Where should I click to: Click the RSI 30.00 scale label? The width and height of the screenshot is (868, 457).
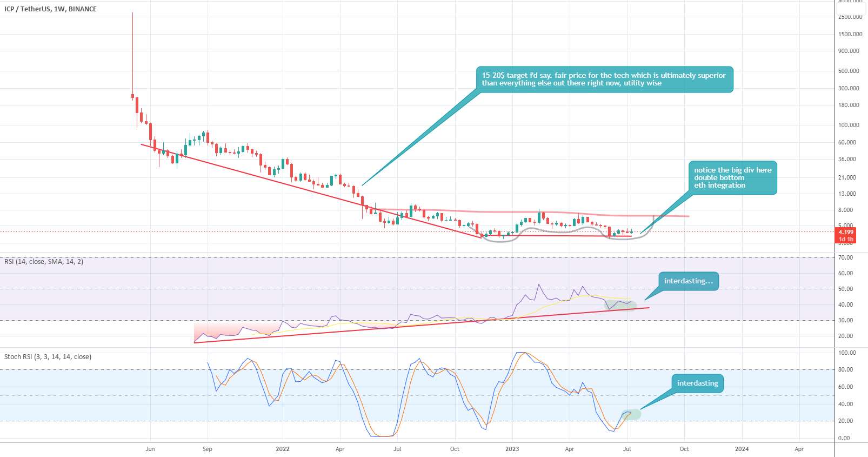click(x=846, y=320)
